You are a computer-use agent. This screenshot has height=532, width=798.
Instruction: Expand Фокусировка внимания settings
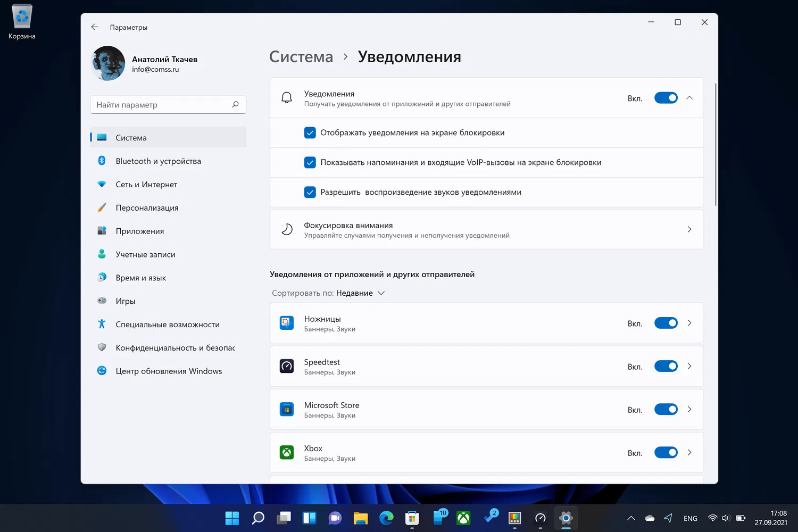point(487,229)
